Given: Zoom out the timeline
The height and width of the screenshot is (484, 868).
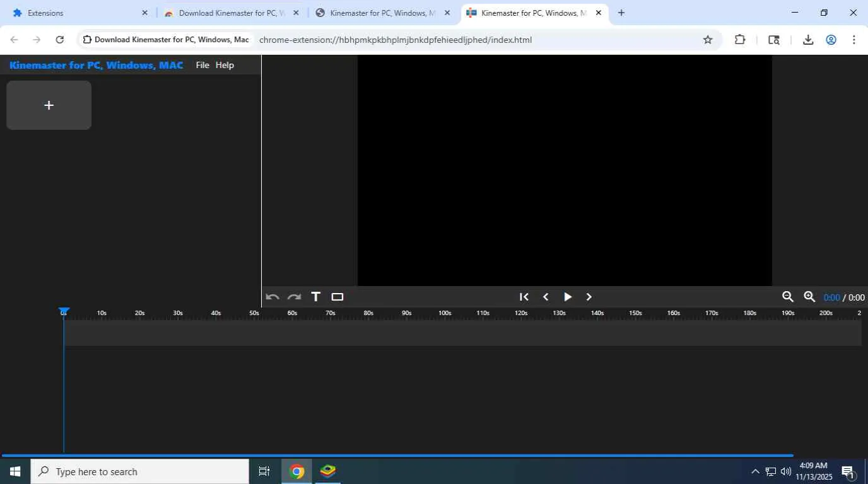Looking at the screenshot, I should coord(788,297).
